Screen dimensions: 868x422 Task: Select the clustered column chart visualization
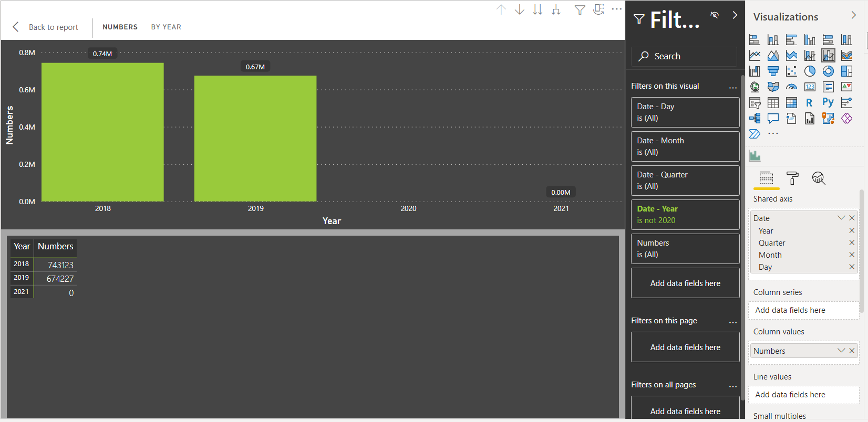tap(810, 40)
